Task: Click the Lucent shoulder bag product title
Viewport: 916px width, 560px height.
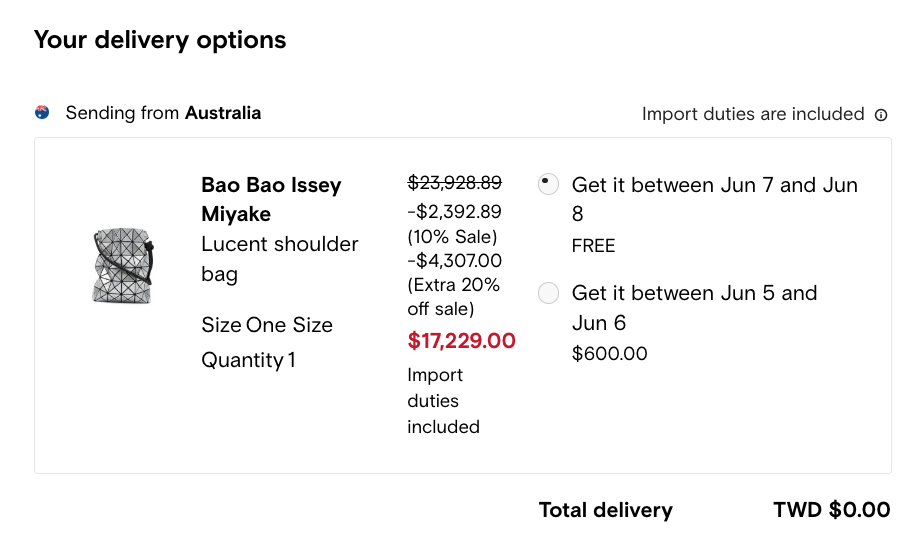Action: pyautogui.click(x=280, y=259)
